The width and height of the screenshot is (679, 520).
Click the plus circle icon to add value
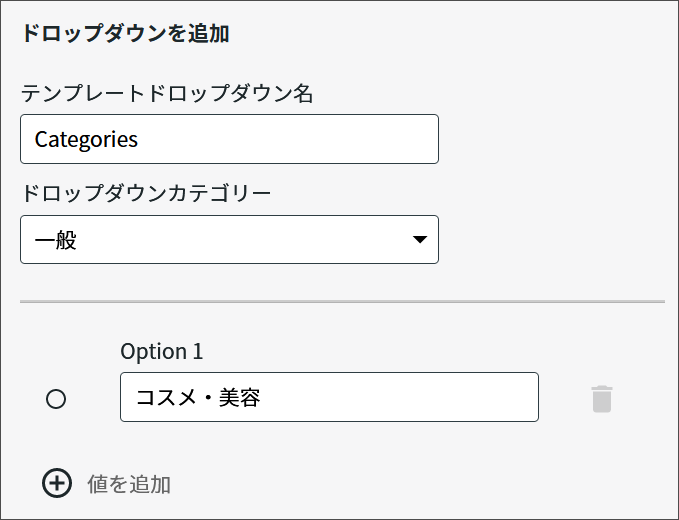[57, 483]
